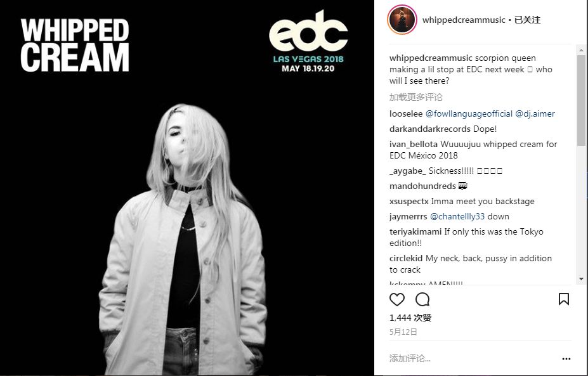Viewport: 588px width, 376px height.
Task: Click the scrollbar up arrow in comments
Action: click(x=581, y=50)
